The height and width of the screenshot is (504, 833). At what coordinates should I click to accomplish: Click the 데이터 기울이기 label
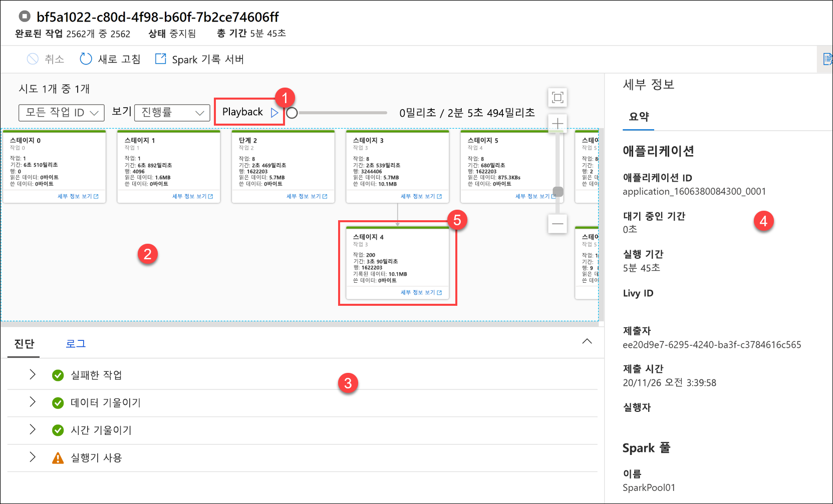click(x=106, y=403)
